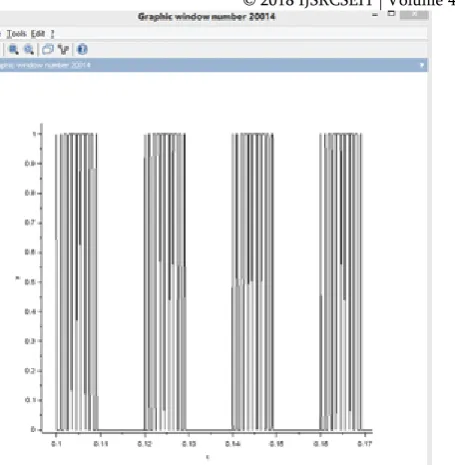The width and height of the screenshot is (455, 465).
Task: Click the Graphic window number 20014 title
Action: [207, 17]
